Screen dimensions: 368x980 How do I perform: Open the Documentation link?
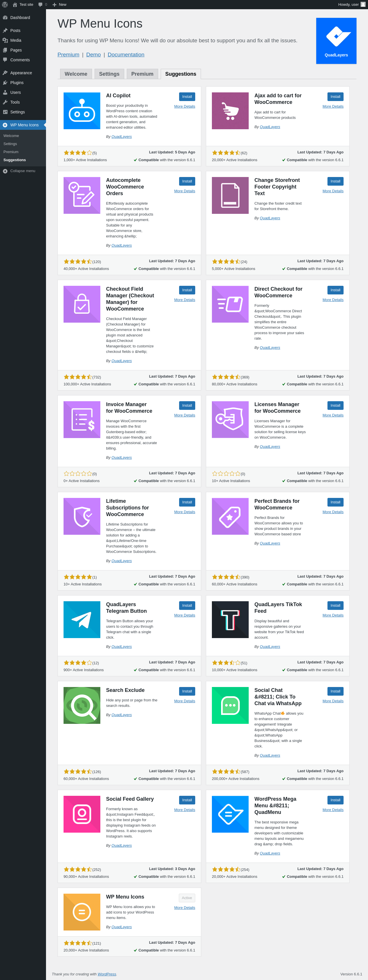[x=126, y=54]
